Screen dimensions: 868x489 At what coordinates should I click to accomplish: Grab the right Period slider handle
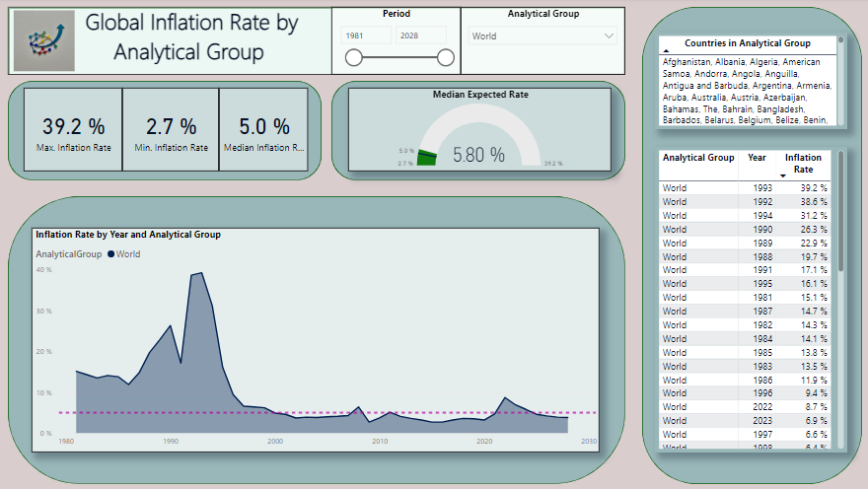445,58
